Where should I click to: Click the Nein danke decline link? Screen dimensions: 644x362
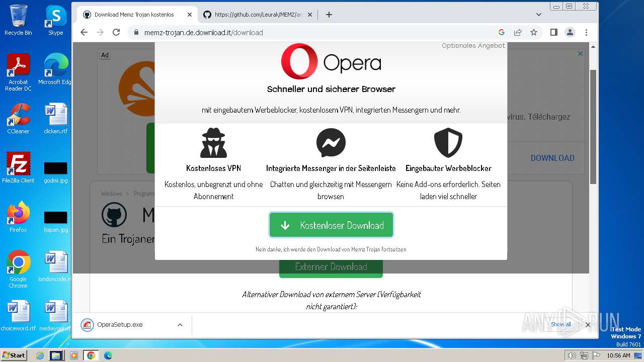(x=331, y=249)
